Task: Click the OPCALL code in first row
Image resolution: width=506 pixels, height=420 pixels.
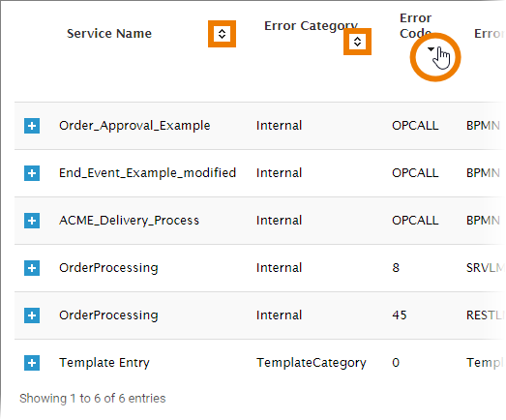Action: [415, 126]
